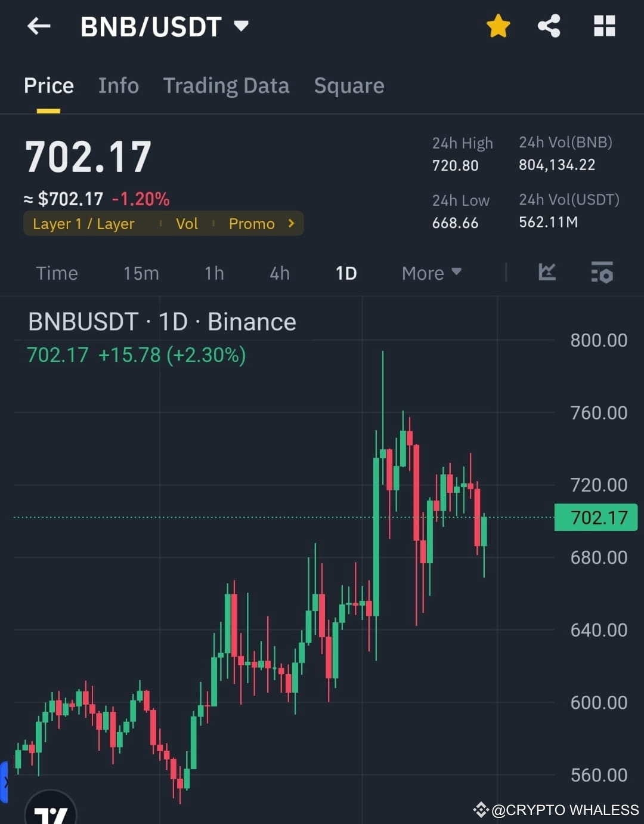Click the Vol label in the tag bar
The image size is (644, 824).
[x=187, y=223]
